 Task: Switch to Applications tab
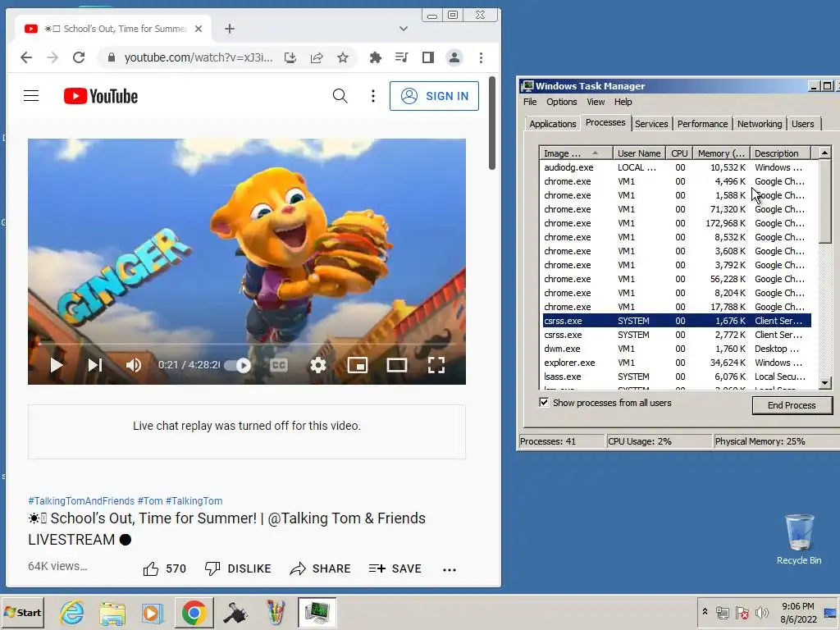point(552,124)
